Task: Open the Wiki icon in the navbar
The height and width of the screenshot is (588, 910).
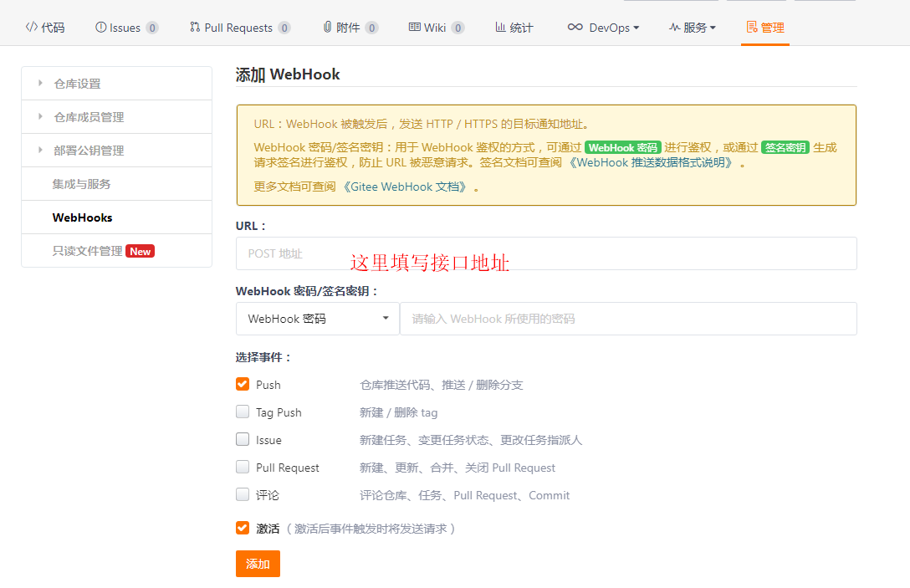Action: pos(413,27)
